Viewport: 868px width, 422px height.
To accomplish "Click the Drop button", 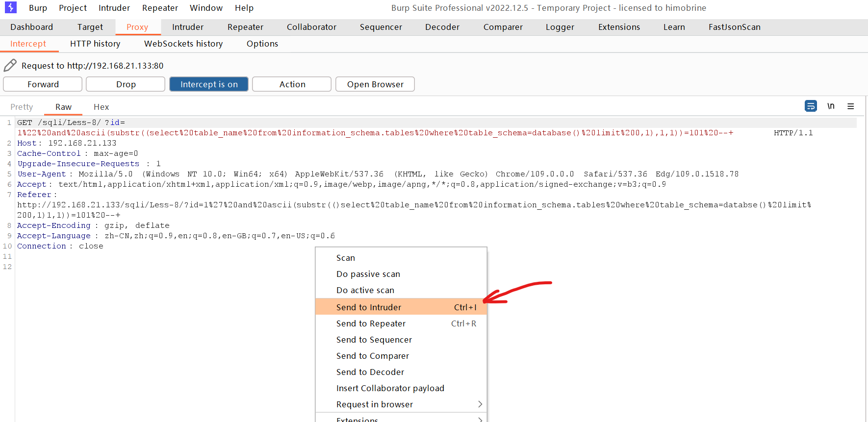I will tap(126, 84).
